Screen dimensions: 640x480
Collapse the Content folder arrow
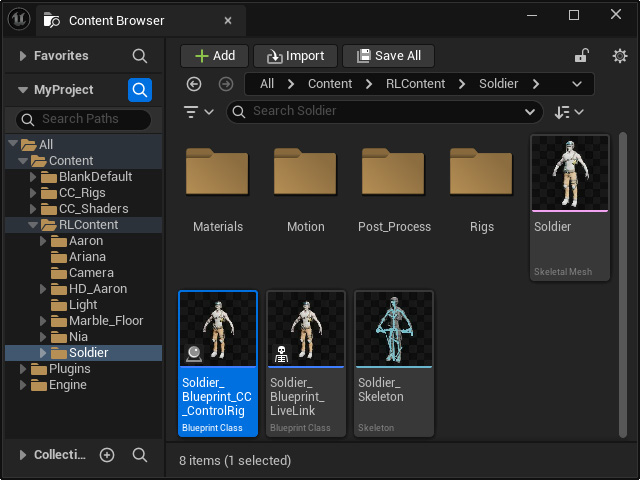click(23, 161)
